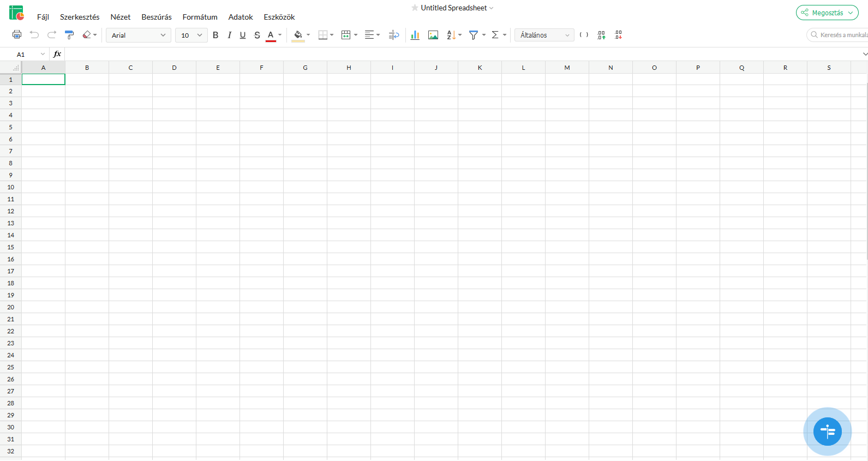
Task: Open the Arial font dropdown
Action: click(138, 35)
